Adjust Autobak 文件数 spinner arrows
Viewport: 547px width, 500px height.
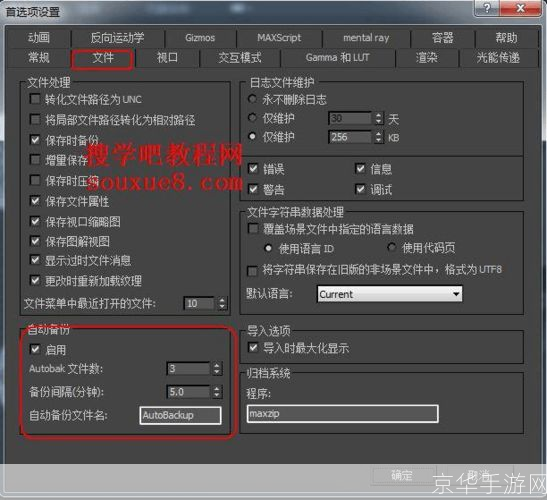(x=217, y=369)
